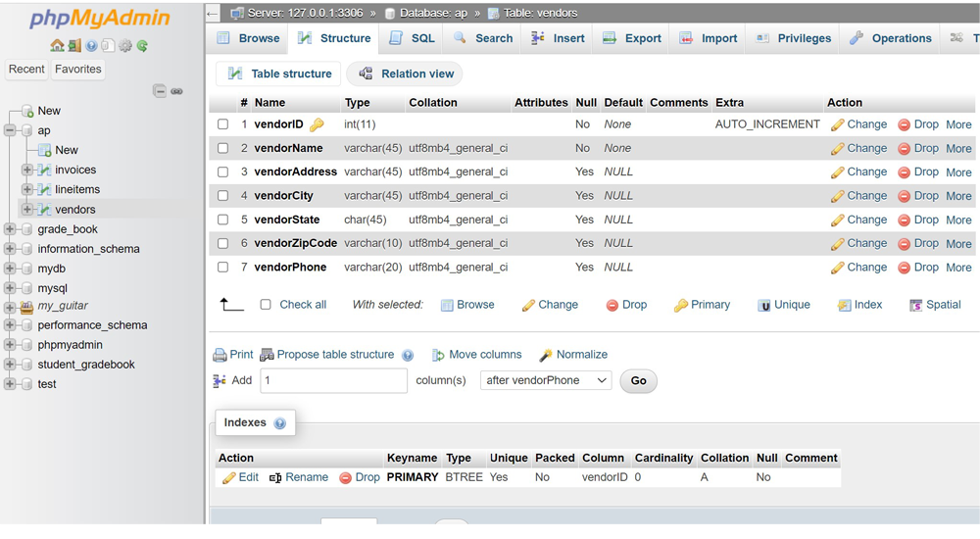Screen dimensions: 980x539
Task: Expand the information_schema database node
Action: (10, 249)
